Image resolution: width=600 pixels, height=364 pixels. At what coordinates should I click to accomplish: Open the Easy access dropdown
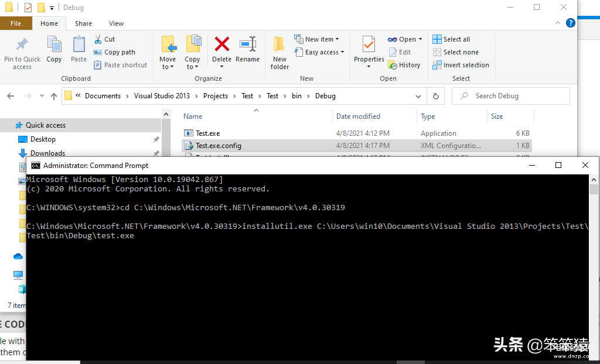click(x=319, y=52)
